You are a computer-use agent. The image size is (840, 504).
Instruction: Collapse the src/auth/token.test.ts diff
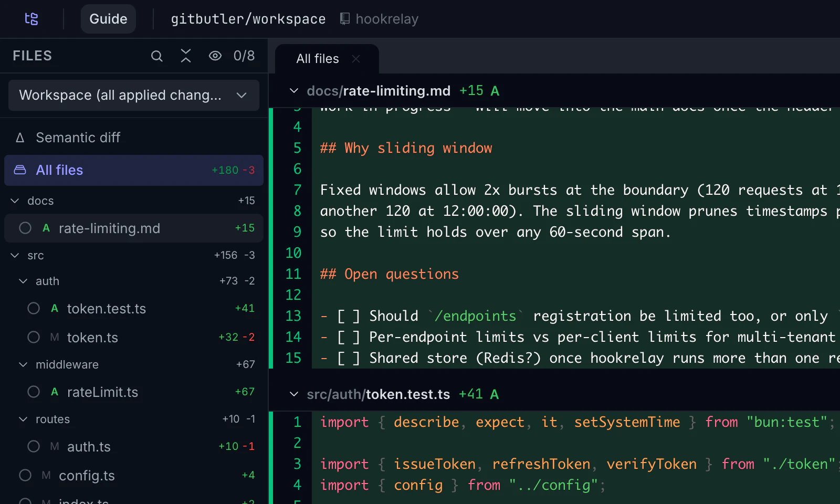point(294,394)
